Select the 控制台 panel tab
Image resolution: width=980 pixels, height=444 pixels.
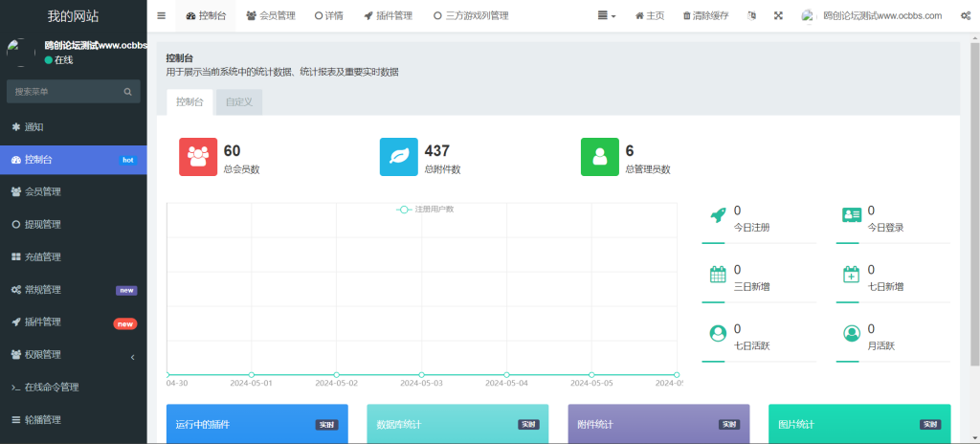point(190,102)
